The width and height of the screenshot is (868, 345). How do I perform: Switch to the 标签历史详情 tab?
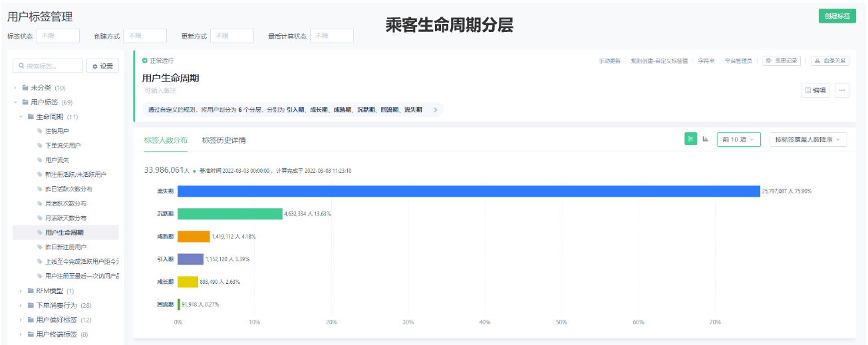pyautogui.click(x=223, y=140)
